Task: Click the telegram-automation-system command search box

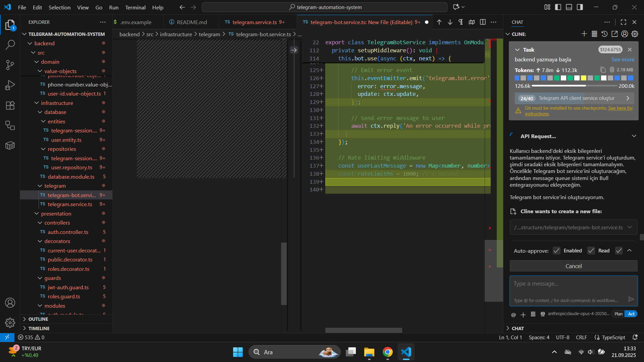Action: point(325,7)
